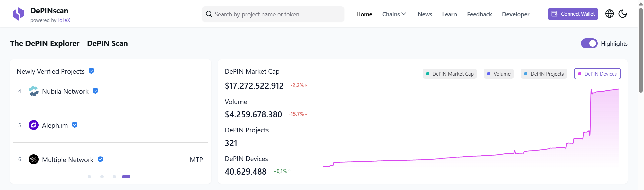Click verified badge beside Newly Verified Projects
The image size is (644, 190).
(91, 71)
